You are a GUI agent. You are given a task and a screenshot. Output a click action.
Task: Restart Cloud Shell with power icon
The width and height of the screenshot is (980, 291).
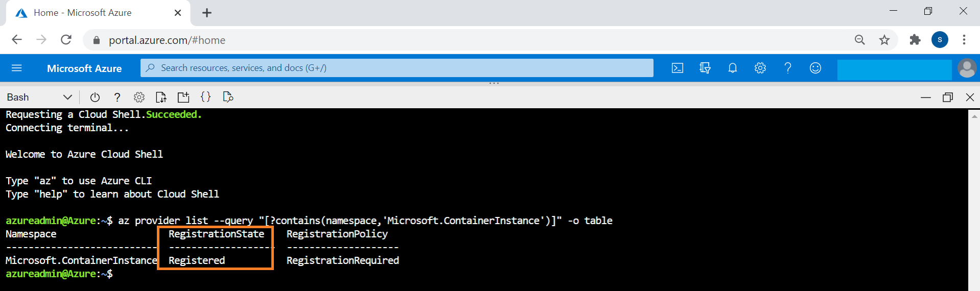[x=95, y=98]
